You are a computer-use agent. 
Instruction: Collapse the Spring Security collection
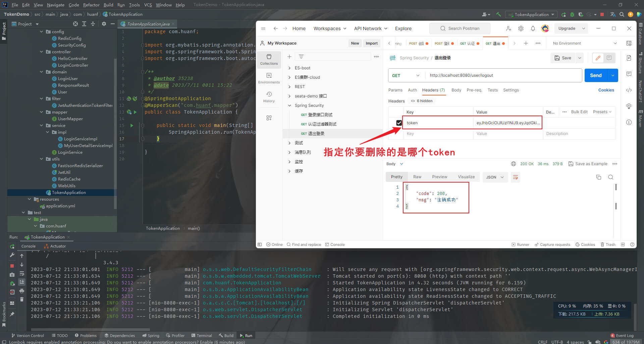[289, 106]
